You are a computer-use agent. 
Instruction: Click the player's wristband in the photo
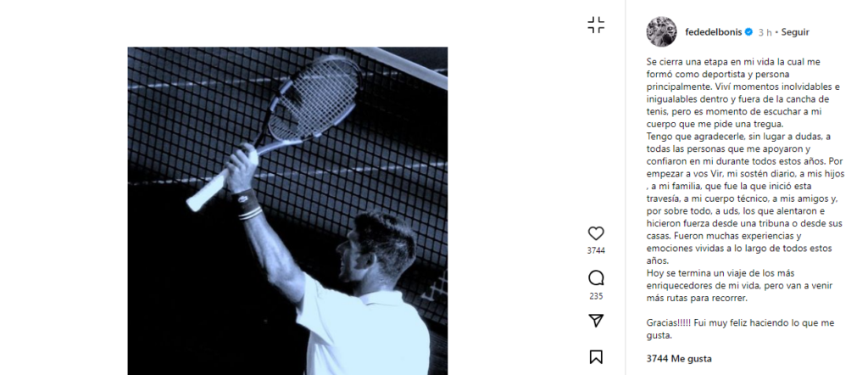pyautogui.click(x=248, y=204)
